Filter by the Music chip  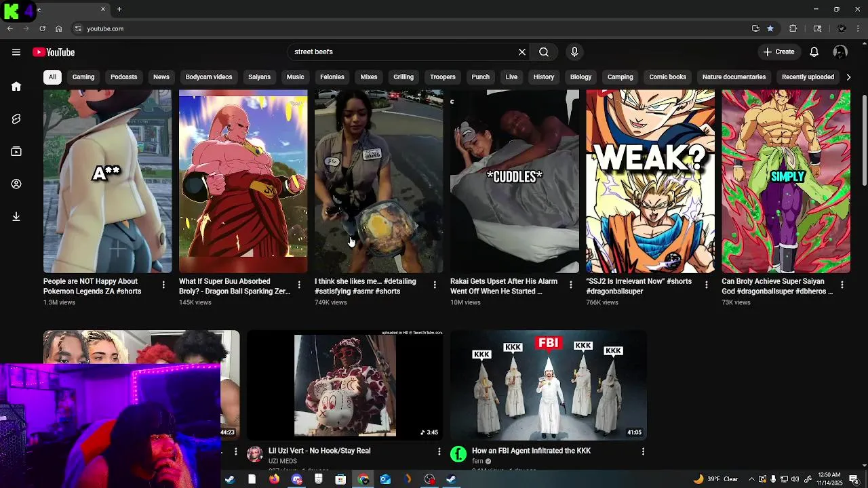295,77
